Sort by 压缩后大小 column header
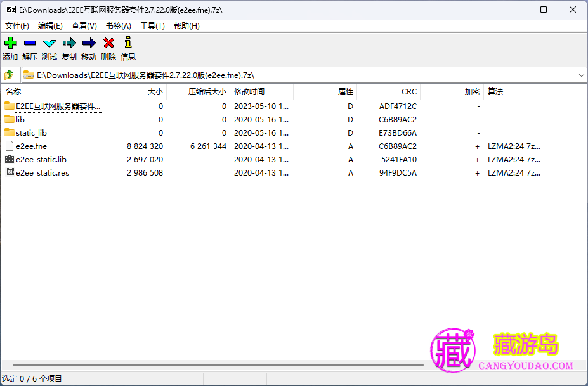This screenshot has height=386, width=588. click(199, 92)
